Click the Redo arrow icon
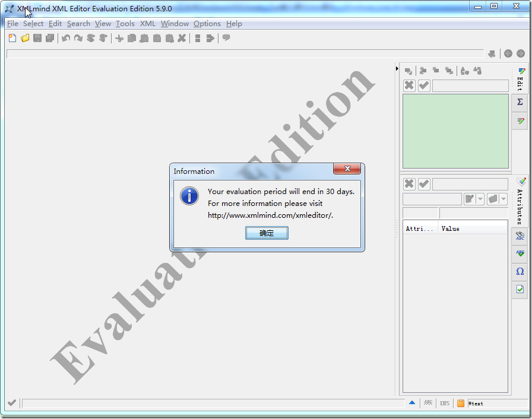This screenshot has height=419, width=532. tap(78, 38)
